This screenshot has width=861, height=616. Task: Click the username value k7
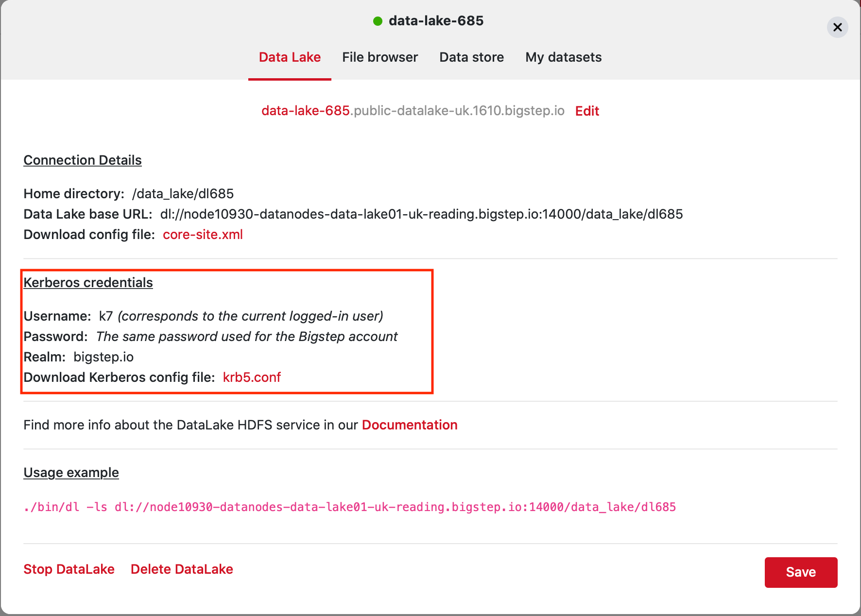click(x=105, y=316)
